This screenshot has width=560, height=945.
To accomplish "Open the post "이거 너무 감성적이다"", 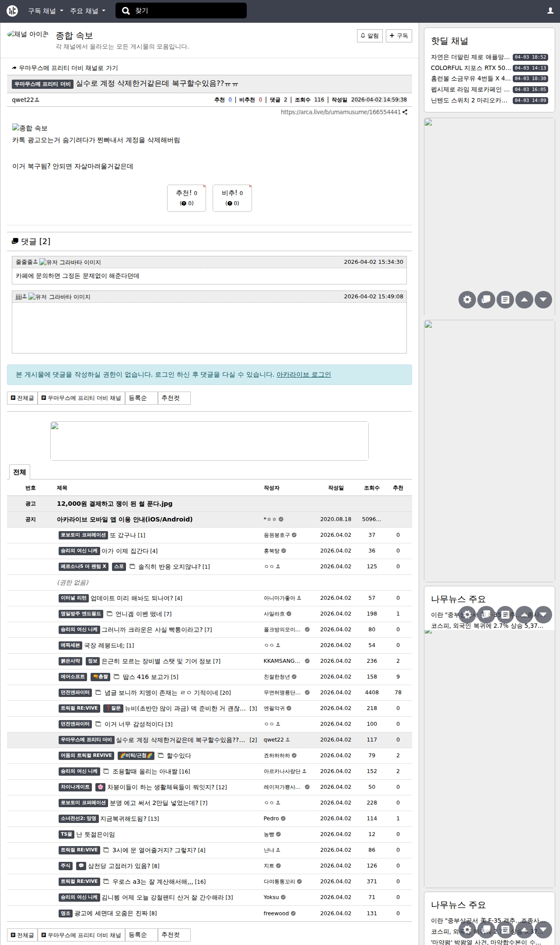I will (134, 724).
